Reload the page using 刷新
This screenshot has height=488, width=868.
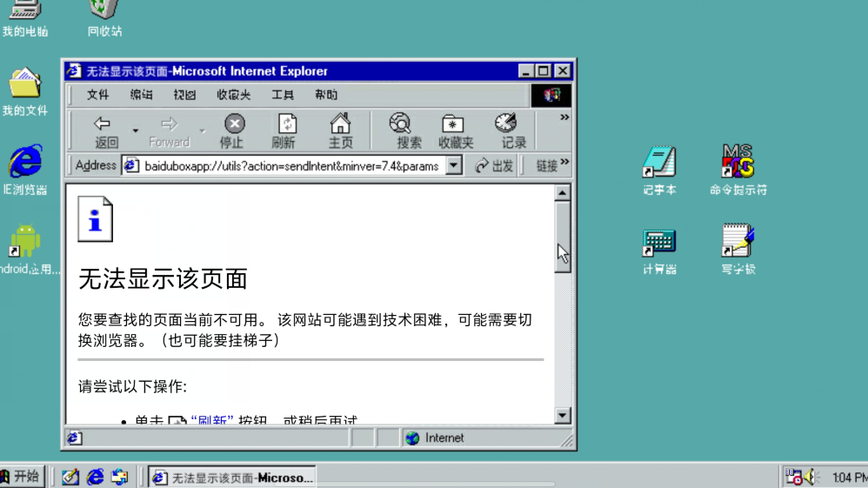pos(284,130)
